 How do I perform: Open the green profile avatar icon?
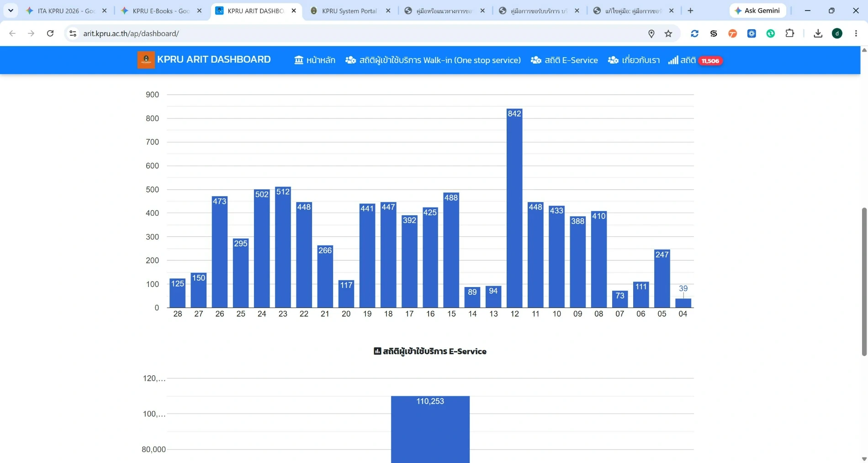pos(837,33)
